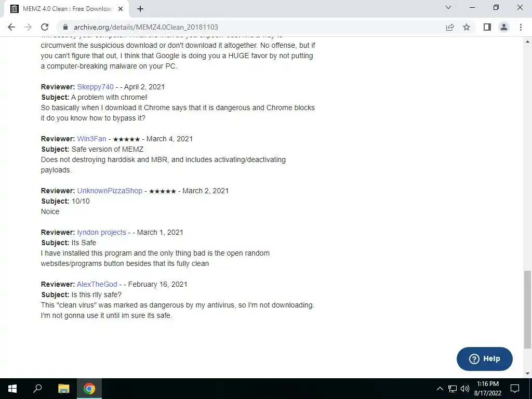Share this page icon in address bar
Screen dimensions: 532x399
click(x=450, y=27)
